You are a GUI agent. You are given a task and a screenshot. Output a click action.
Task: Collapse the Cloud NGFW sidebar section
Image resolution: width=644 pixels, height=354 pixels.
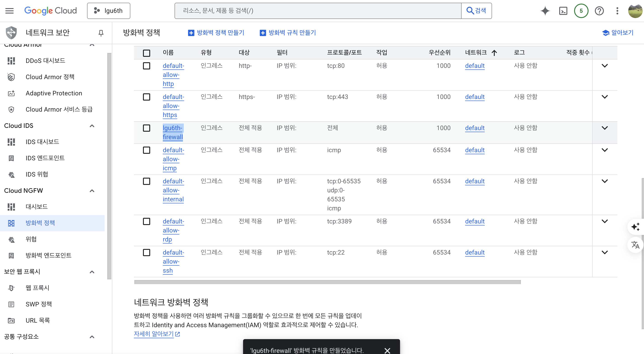click(x=92, y=191)
